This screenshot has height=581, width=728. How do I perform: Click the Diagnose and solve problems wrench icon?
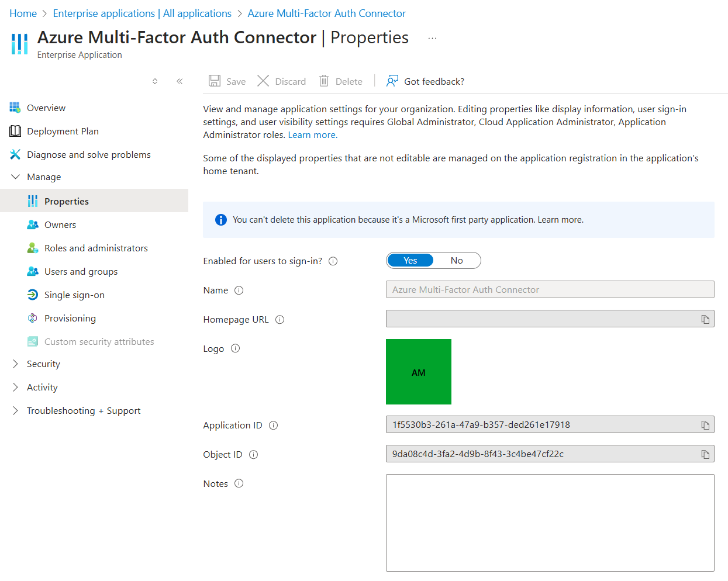click(x=15, y=154)
